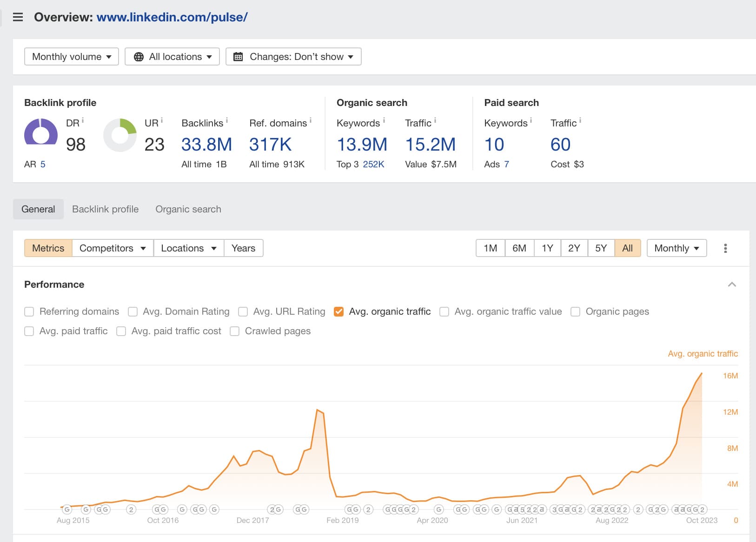Open the Monthly interval dropdown
Viewport: 756px width, 542px height.
(676, 248)
